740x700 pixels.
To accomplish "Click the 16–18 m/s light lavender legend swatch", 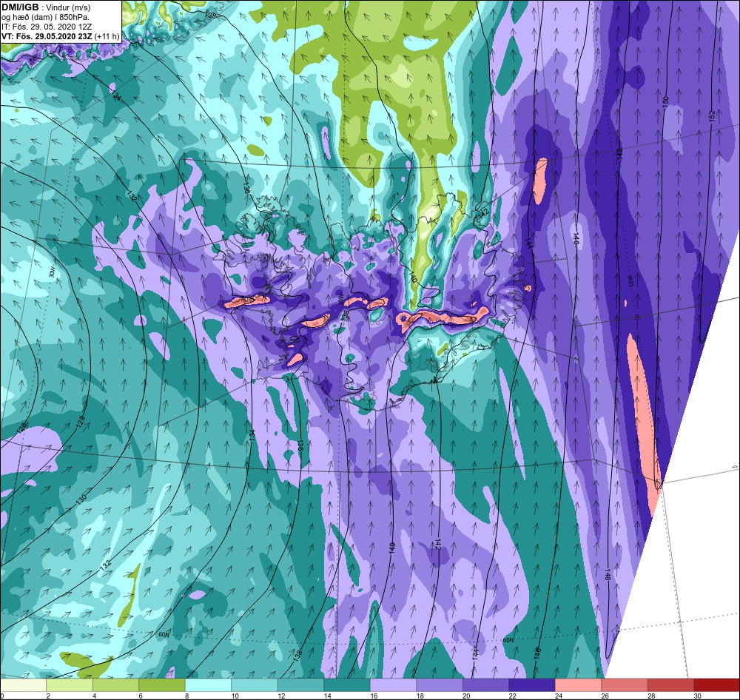I will pyautogui.click(x=394, y=684).
